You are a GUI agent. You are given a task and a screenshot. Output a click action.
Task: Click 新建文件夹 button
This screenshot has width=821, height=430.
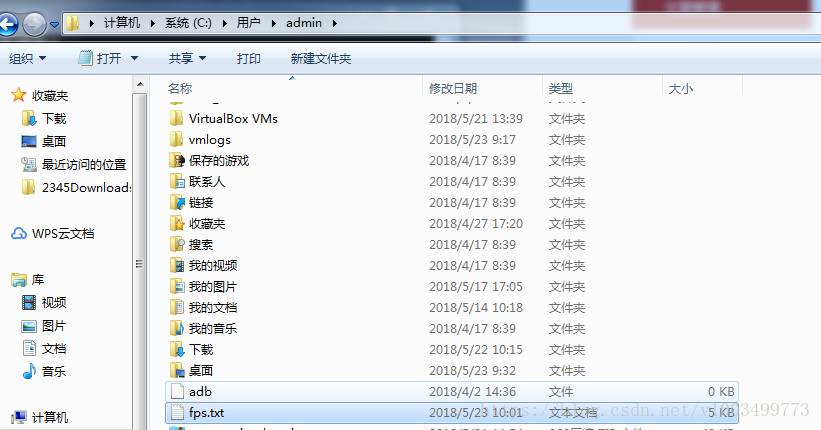[320, 59]
